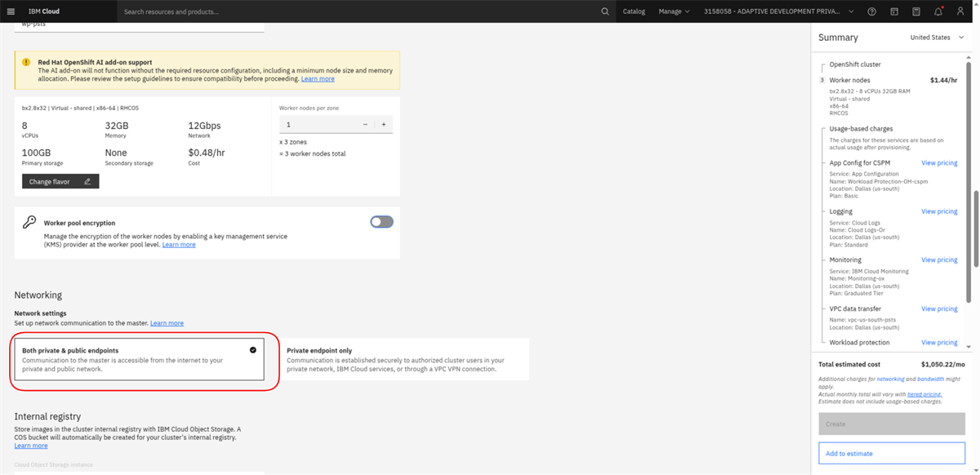View pricing for VPC data transfer

[939, 309]
